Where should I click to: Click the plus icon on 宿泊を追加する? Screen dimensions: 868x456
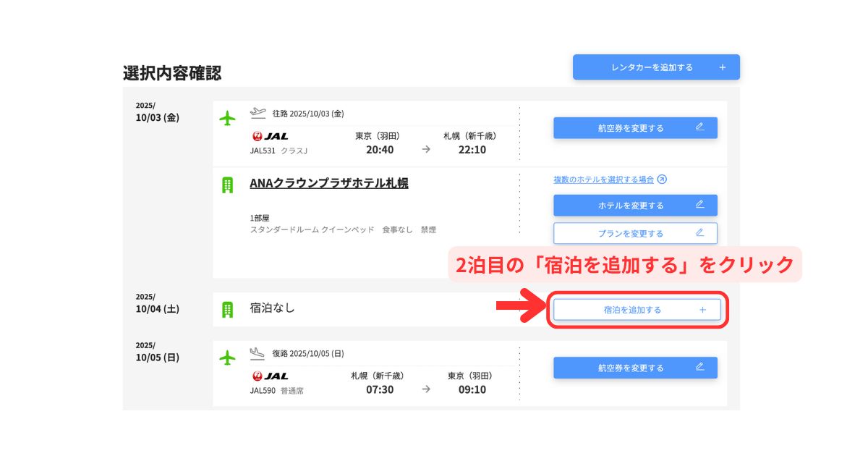[702, 310]
